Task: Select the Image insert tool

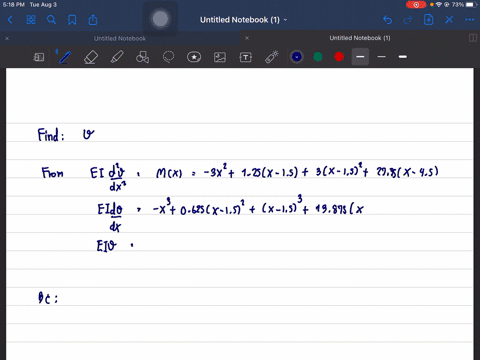Action: [x=220, y=57]
